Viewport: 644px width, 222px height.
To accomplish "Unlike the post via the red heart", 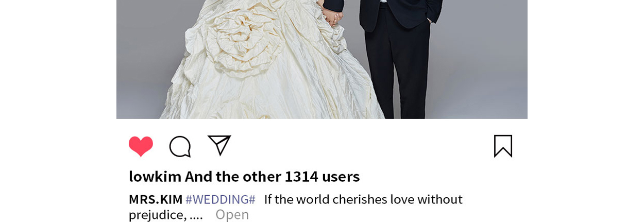I will 141,146.
